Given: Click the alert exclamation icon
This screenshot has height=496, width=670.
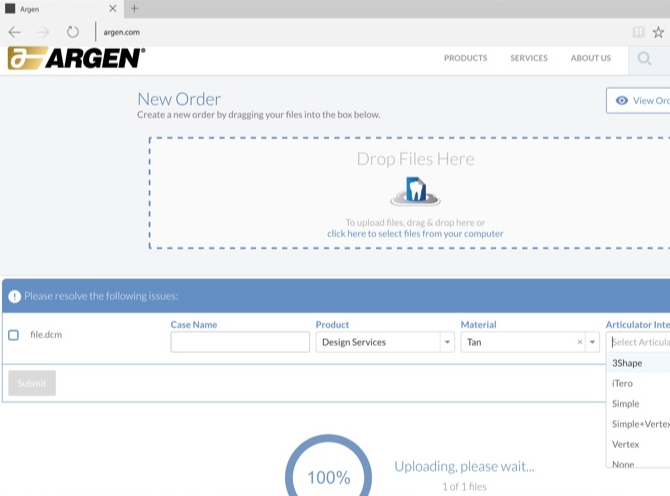Looking at the screenshot, I should click(15, 296).
